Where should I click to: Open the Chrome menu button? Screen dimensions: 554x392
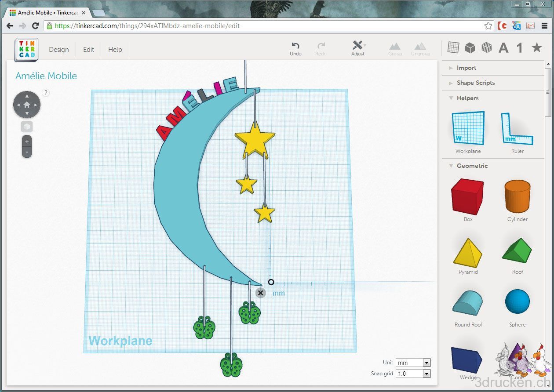click(x=544, y=26)
